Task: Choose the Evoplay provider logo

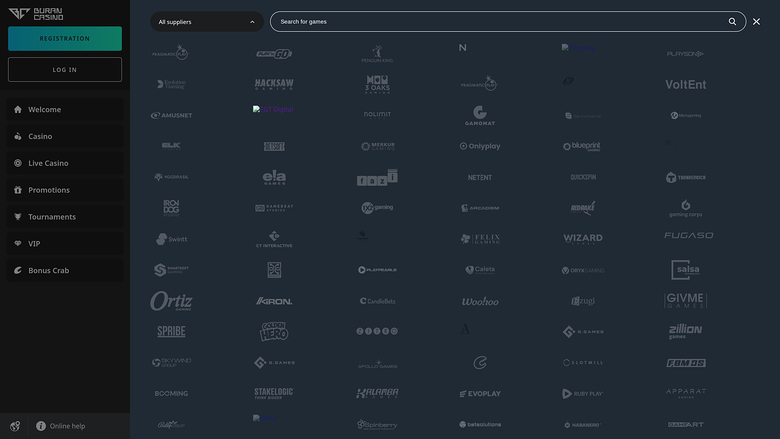Action: click(x=480, y=394)
